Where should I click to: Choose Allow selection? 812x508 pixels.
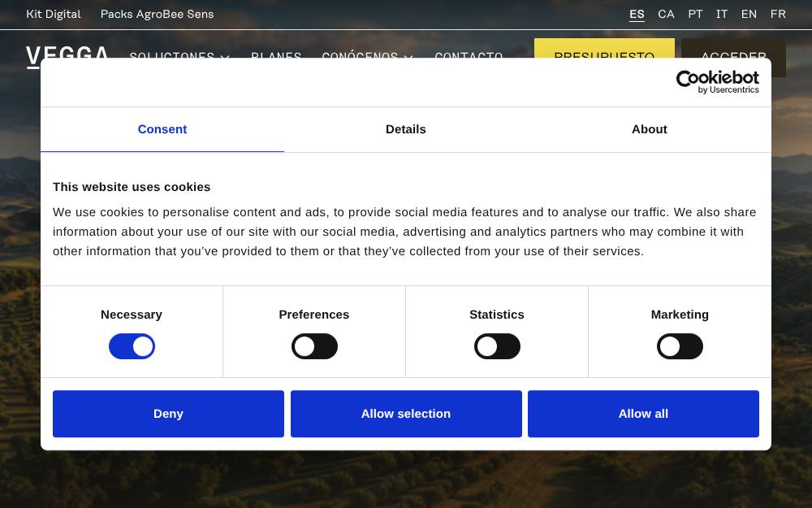pyautogui.click(x=406, y=414)
